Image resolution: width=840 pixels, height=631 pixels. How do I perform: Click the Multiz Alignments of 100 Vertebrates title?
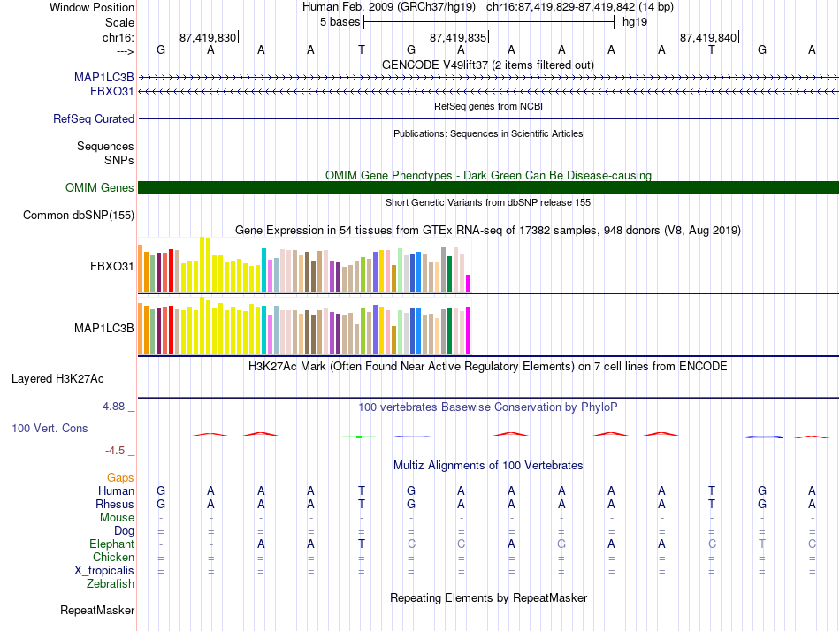[x=488, y=466]
